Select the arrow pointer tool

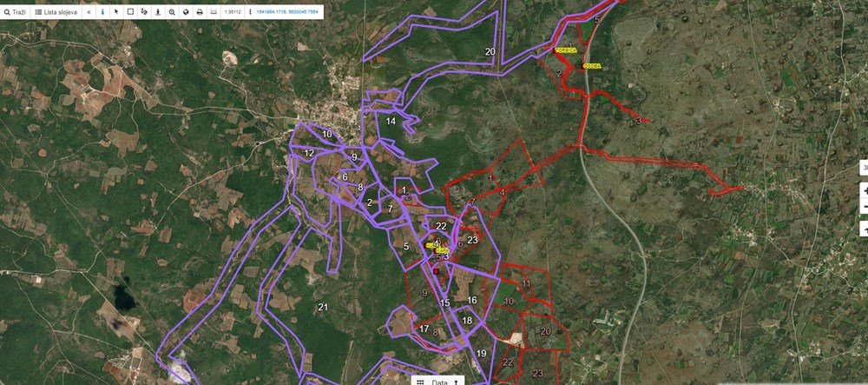pos(116,13)
